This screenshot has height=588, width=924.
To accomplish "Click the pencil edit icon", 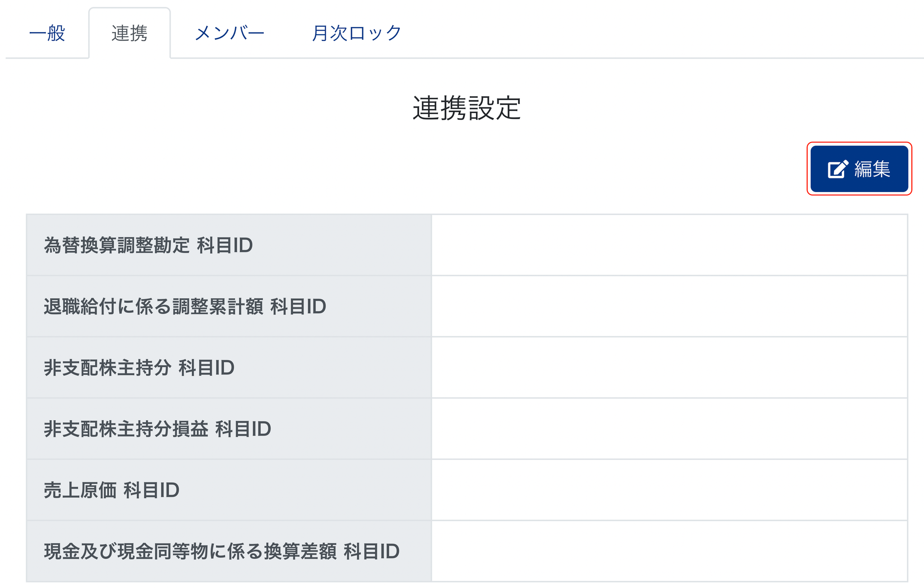I will (x=838, y=169).
